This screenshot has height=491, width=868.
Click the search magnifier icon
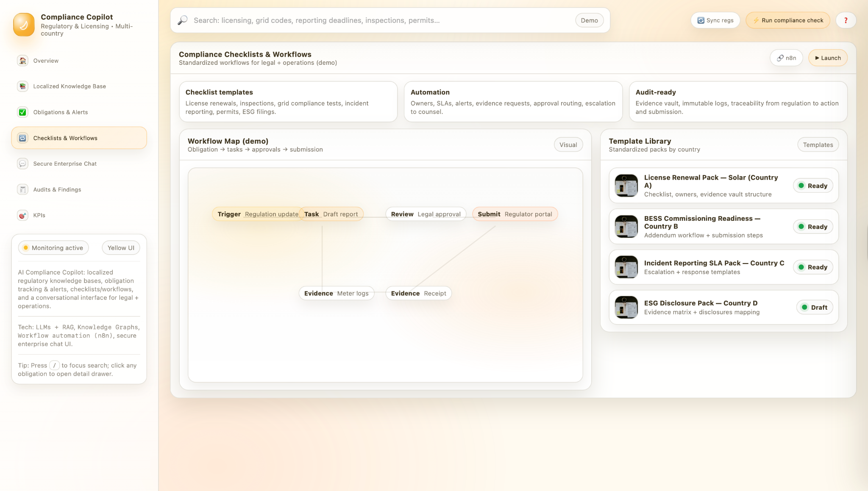pyautogui.click(x=183, y=20)
